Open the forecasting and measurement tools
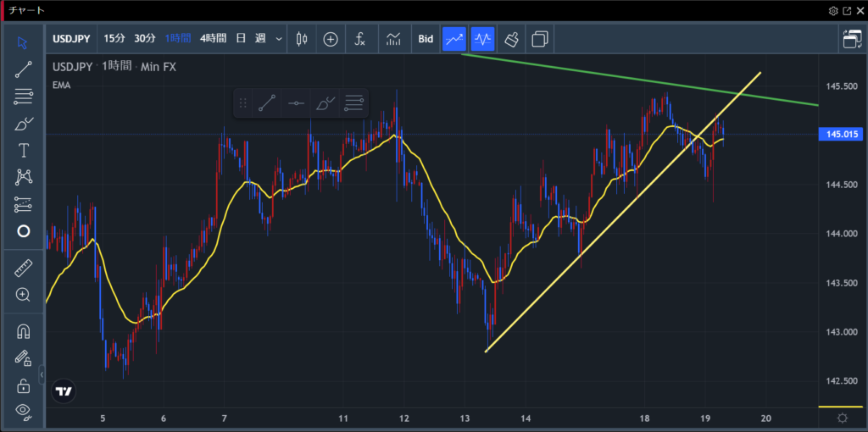Image resolution: width=868 pixels, height=432 pixels. (23, 204)
